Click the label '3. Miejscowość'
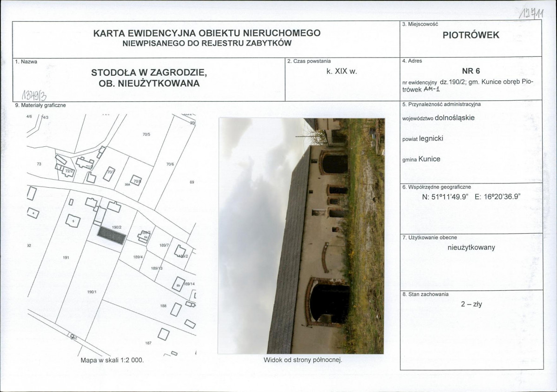 pyautogui.click(x=420, y=24)
